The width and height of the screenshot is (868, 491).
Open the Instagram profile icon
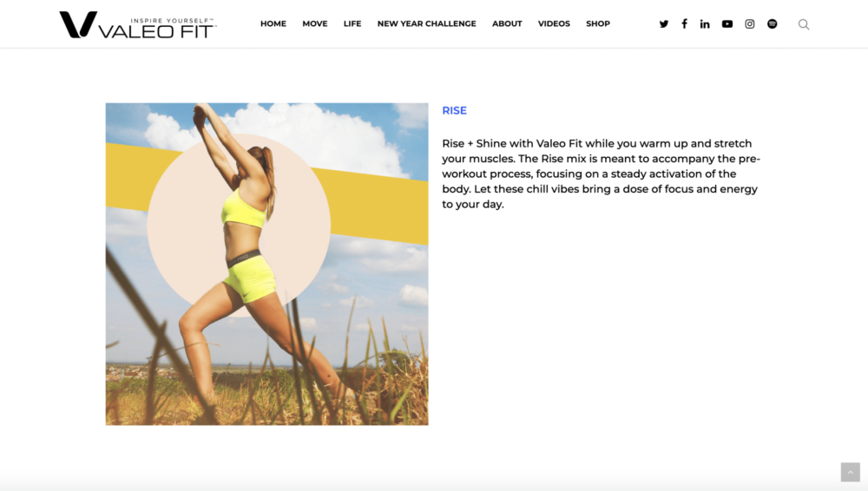[x=750, y=23]
